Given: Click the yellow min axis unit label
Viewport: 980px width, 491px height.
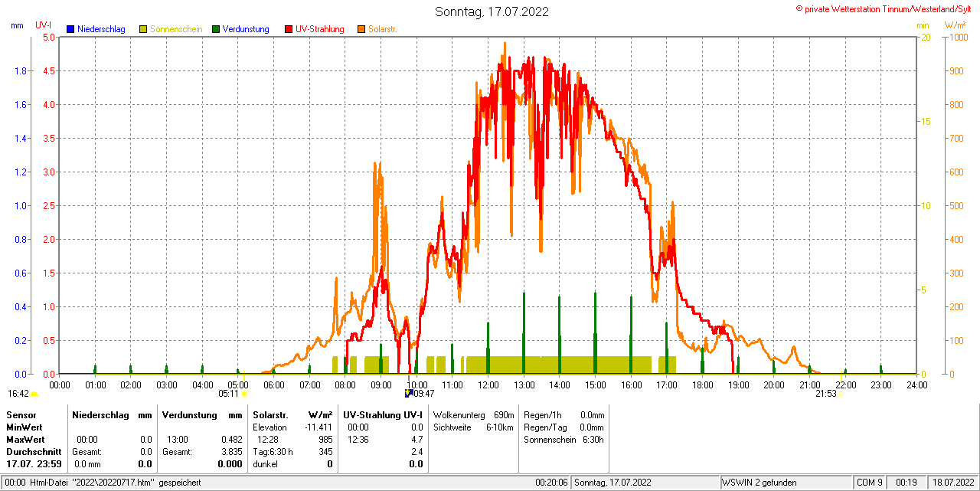Looking at the screenshot, I should pos(923,25).
